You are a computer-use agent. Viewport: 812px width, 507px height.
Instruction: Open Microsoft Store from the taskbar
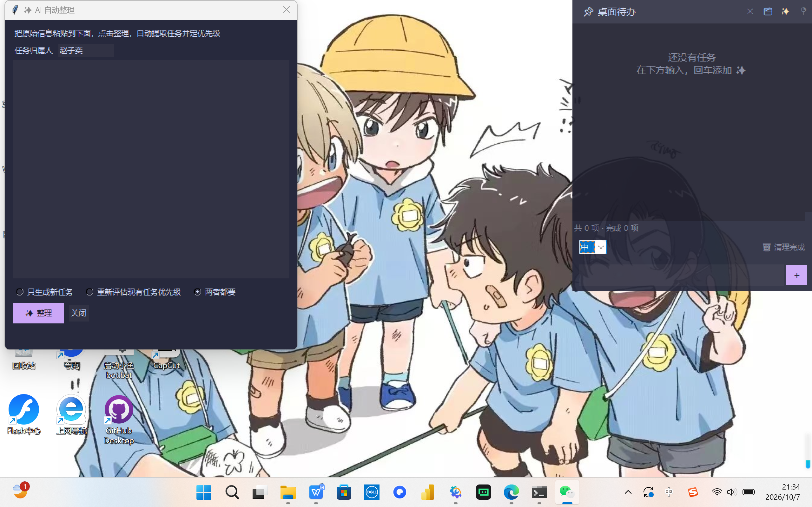344,492
